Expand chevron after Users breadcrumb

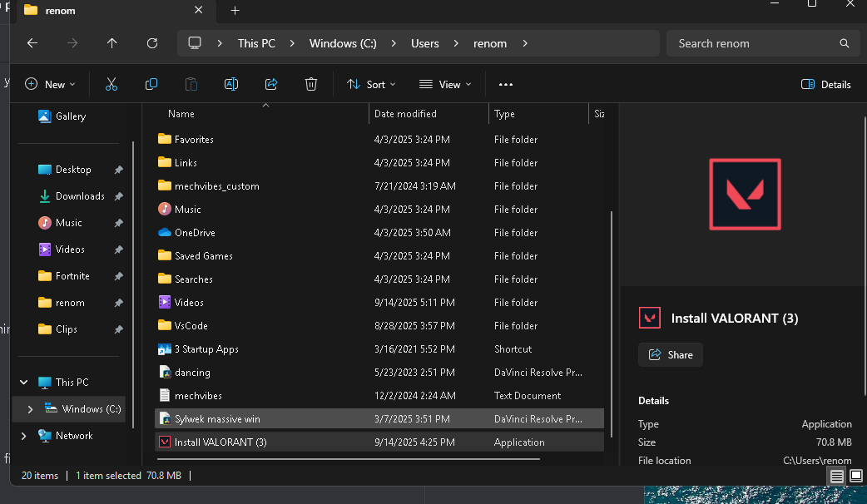click(x=456, y=43)
